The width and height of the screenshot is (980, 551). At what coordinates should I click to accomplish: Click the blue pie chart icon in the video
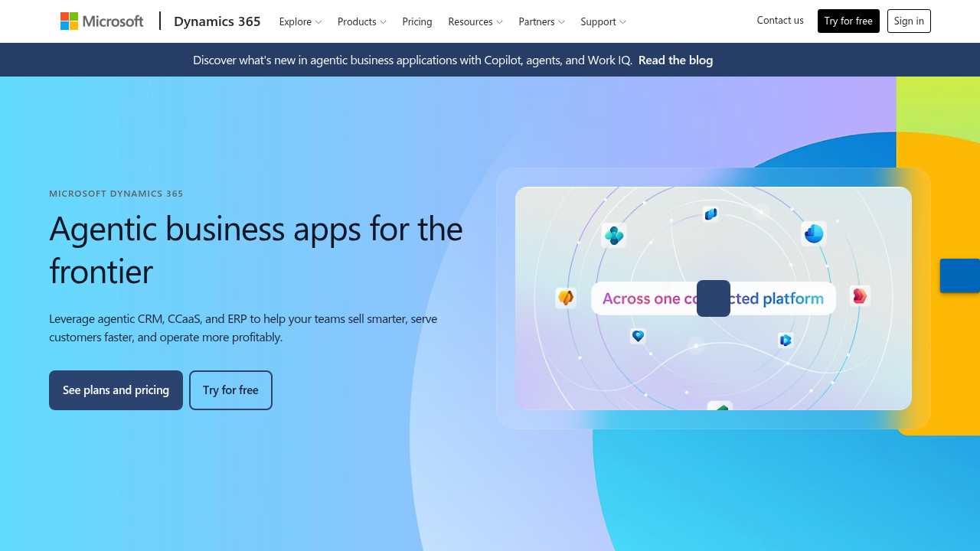point(814,233)
